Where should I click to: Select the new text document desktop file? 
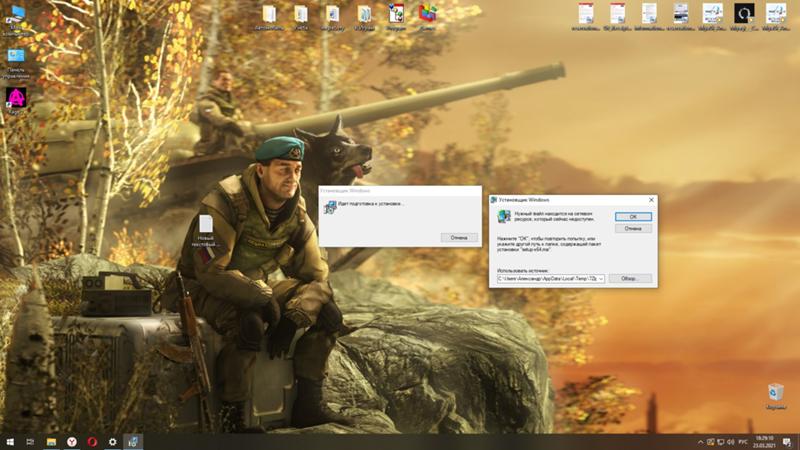[206, 231]
